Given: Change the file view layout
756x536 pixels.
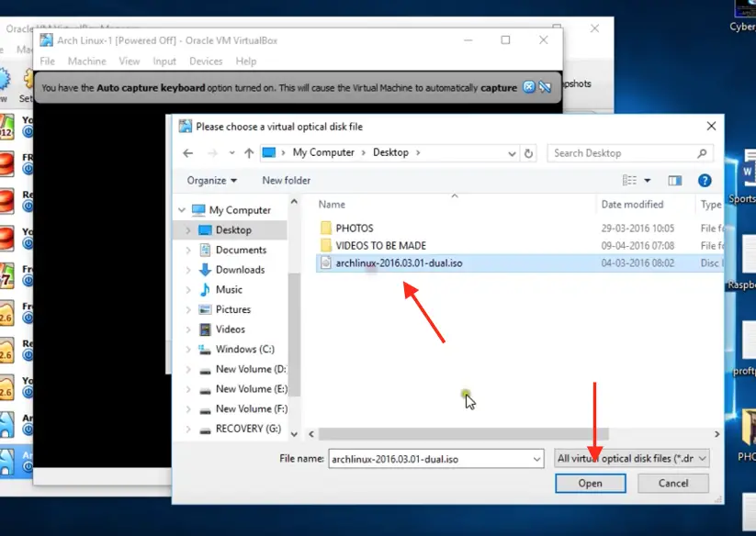Looking at the screenshot, I should (x=629, y=181).
